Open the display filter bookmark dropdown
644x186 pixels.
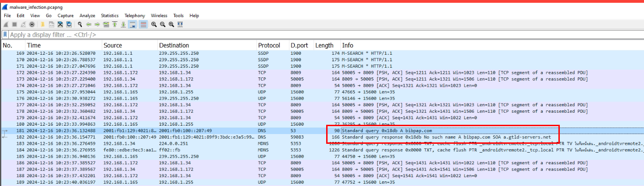point(5,35)
